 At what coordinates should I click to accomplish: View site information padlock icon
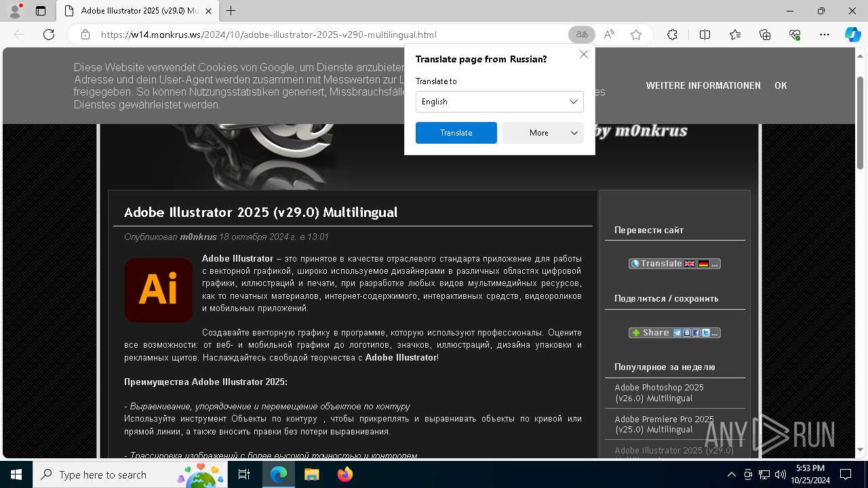(85, 35)
